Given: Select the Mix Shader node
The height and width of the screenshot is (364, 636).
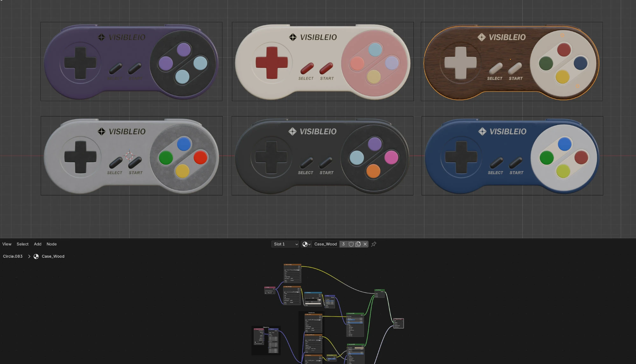Looking at the screenshot, I should coord(380,293).
